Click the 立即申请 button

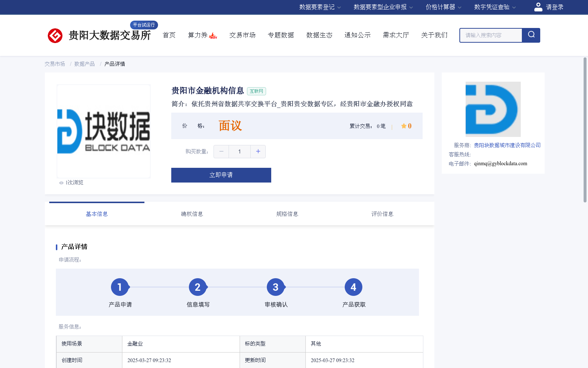pos(221,175)
